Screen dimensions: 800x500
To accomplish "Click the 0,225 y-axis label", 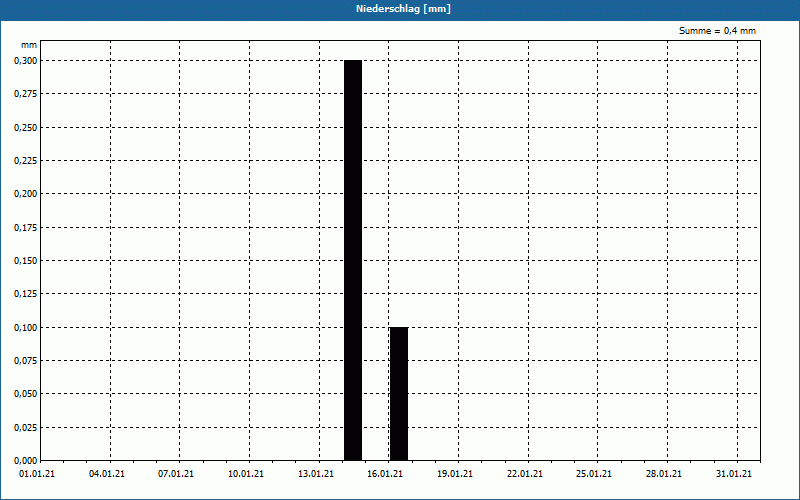I will point(26,161).
